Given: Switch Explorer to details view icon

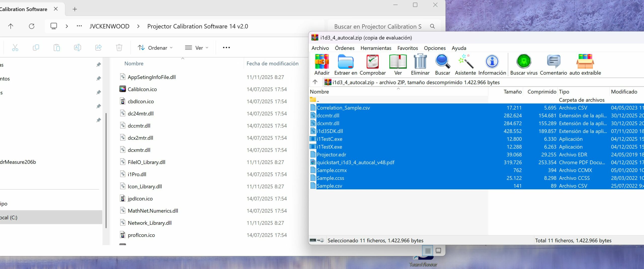Looking at the screenshot, I should pos(428,251).
